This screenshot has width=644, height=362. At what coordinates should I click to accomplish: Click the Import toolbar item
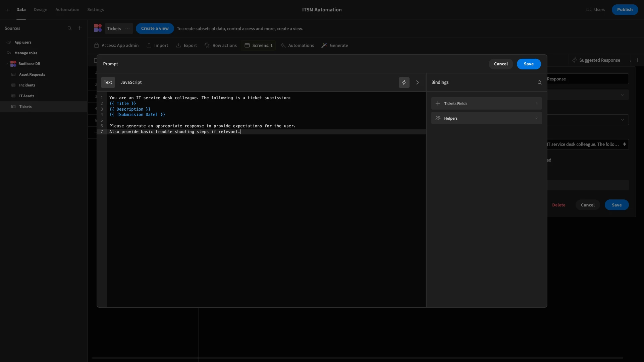(x=157, y=46)
